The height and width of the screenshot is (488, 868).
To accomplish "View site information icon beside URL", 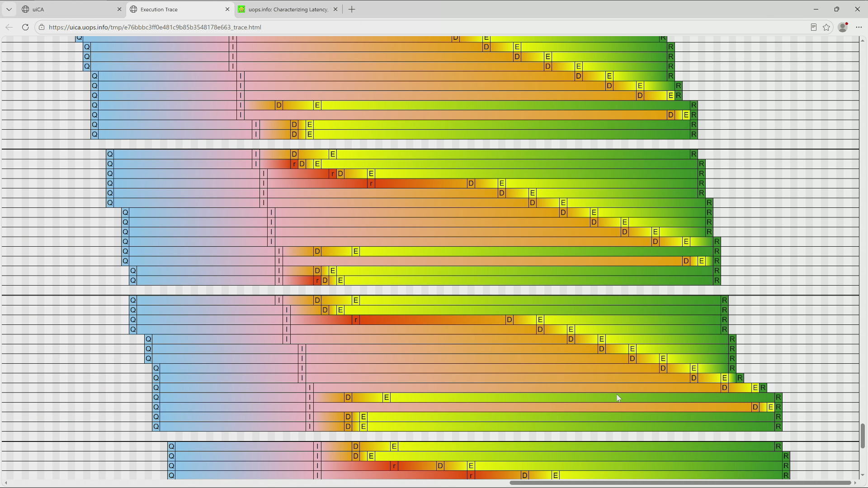I will click(x=42, y=27).
